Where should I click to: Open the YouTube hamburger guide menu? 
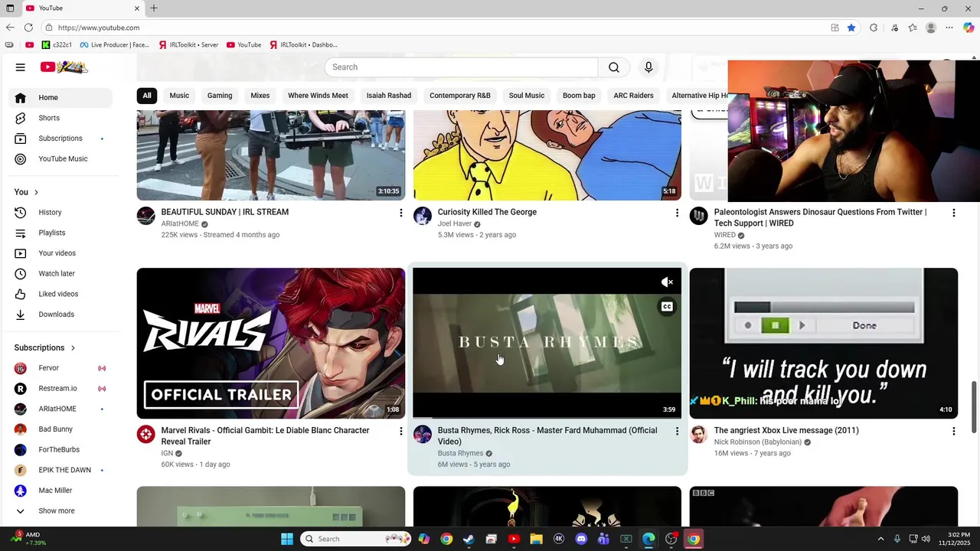(21, 67)
